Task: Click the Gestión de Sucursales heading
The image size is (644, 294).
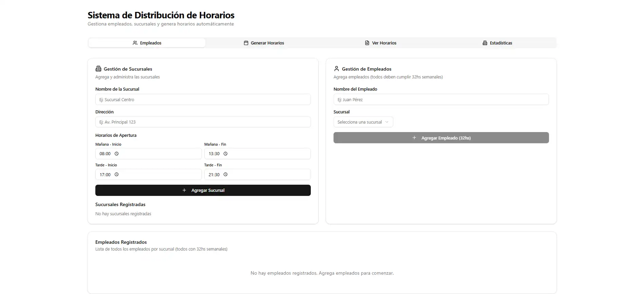Action: (128, 69)
